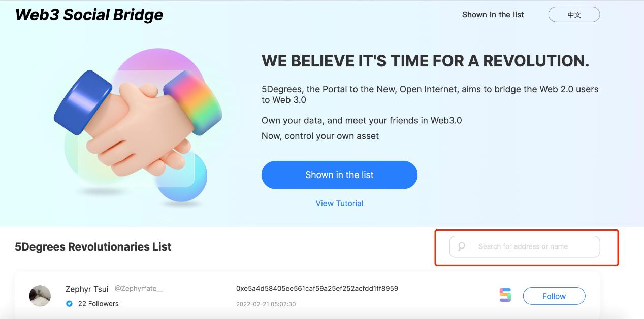
Task: Click the @Zephyrfate__ Twitter handle
Action: [x=139, y=288]
